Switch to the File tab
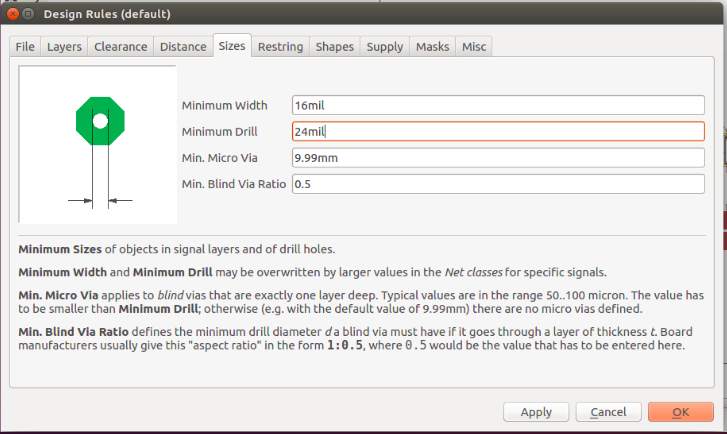The width and height of the screenshot is (727, 434). pos(25,47)
